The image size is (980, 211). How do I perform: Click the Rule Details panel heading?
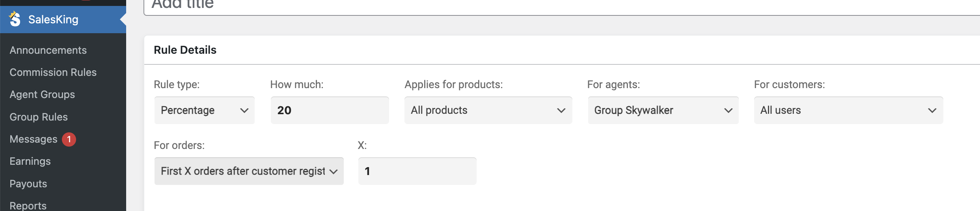(x=185, y=50)
